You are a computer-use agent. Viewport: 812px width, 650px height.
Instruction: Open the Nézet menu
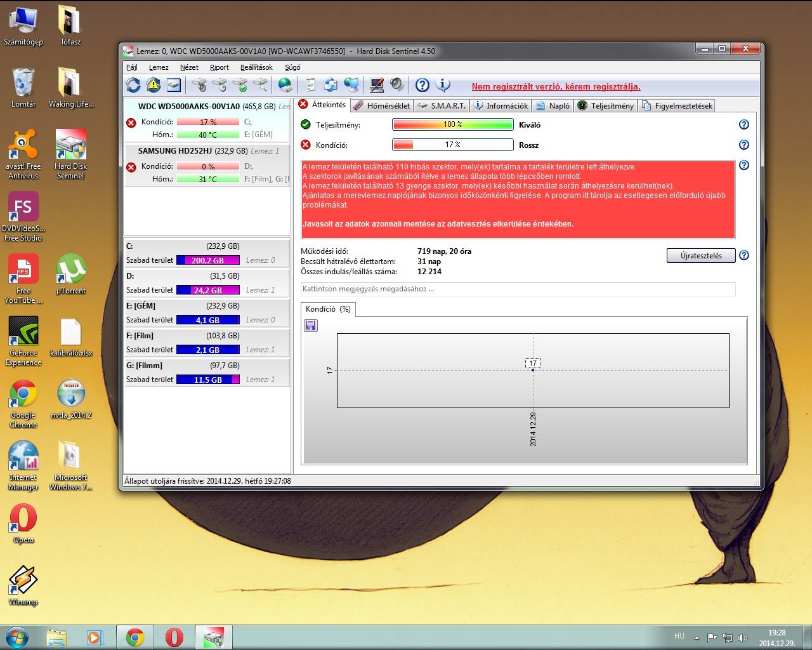(189, 67)
